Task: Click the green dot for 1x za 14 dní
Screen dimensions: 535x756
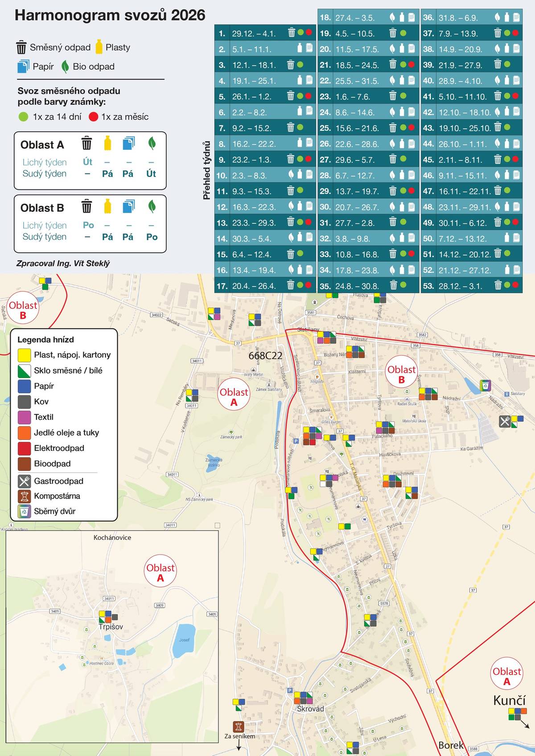Action: coord(23,117)
